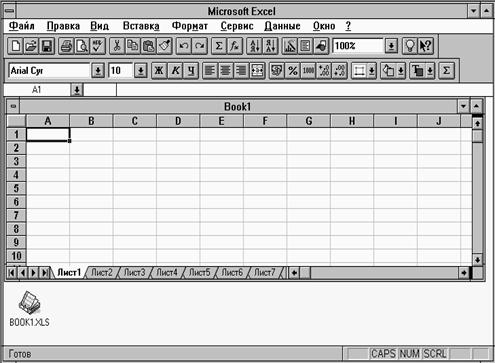Select row 5 header
The image size is (495, 363).
click(x=16, y=188)
